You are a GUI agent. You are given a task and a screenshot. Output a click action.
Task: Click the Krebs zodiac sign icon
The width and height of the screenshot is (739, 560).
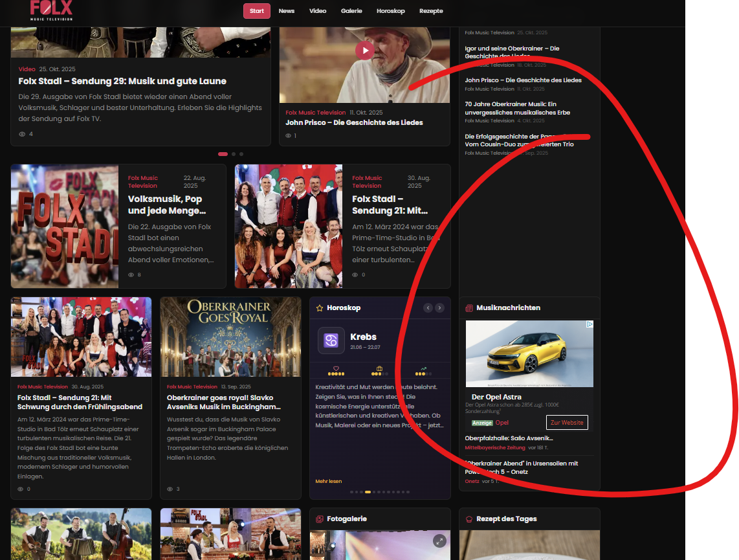331,341
